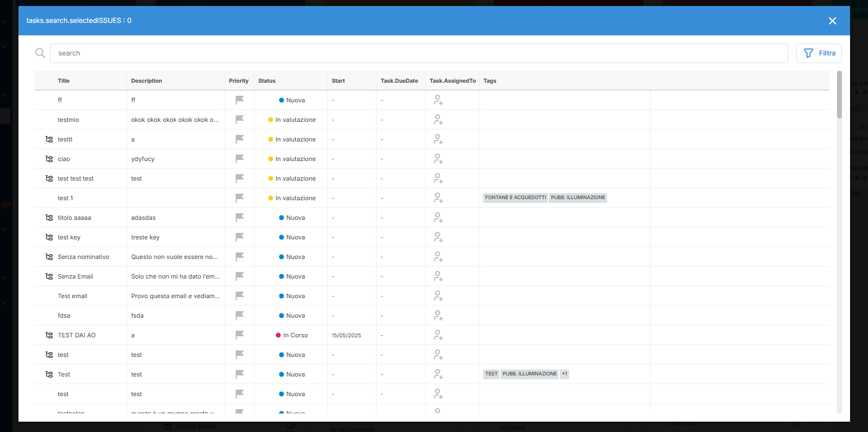Assign a user to the test 1 row
The image size is (868, 432).
pyautogui.click(x=438, y=198)
